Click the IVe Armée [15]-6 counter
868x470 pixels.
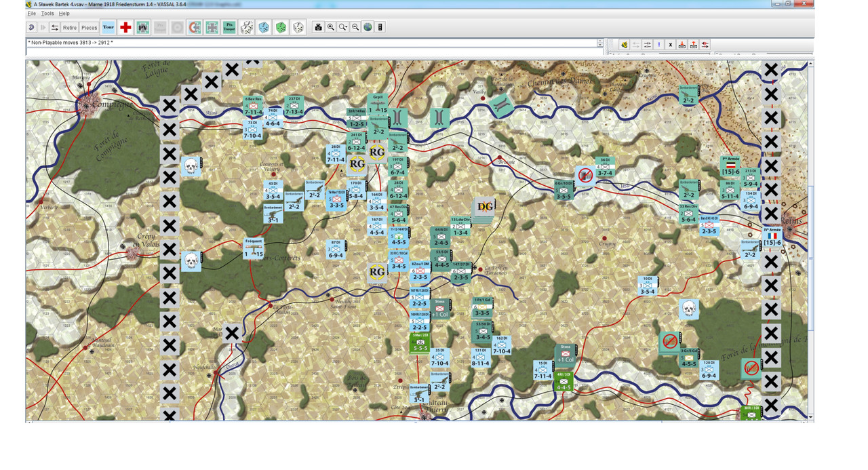pyautogui.click(x=772, y=237)
